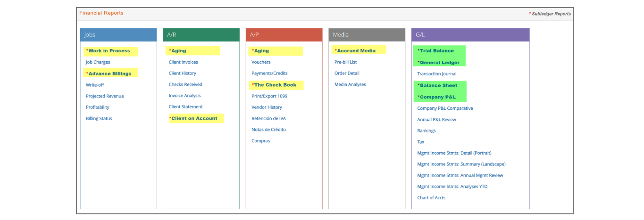Viewport: 644px width, 220px height.
Task: Open the A/P Aging report
Action: point(261,51)
